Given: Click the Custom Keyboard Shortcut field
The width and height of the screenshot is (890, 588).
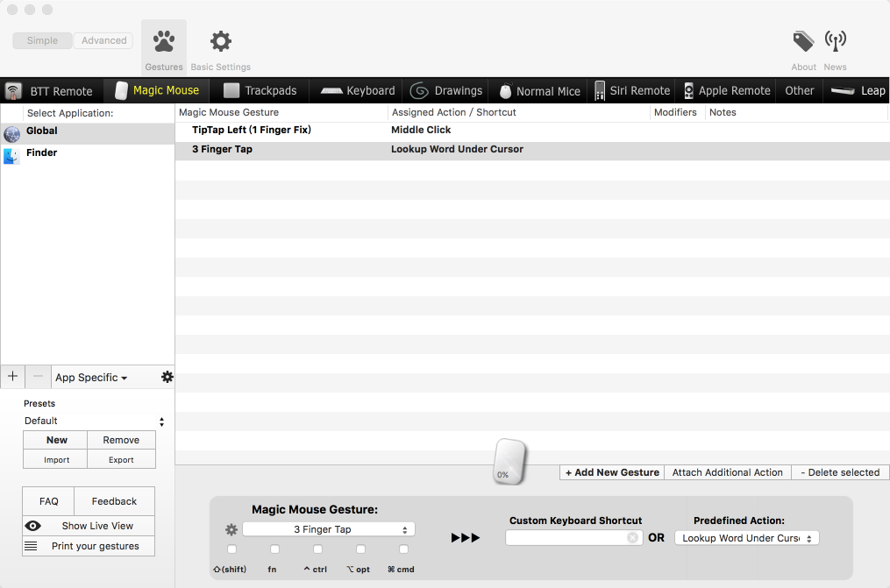Looking at the screenshot, I should 567,537.
